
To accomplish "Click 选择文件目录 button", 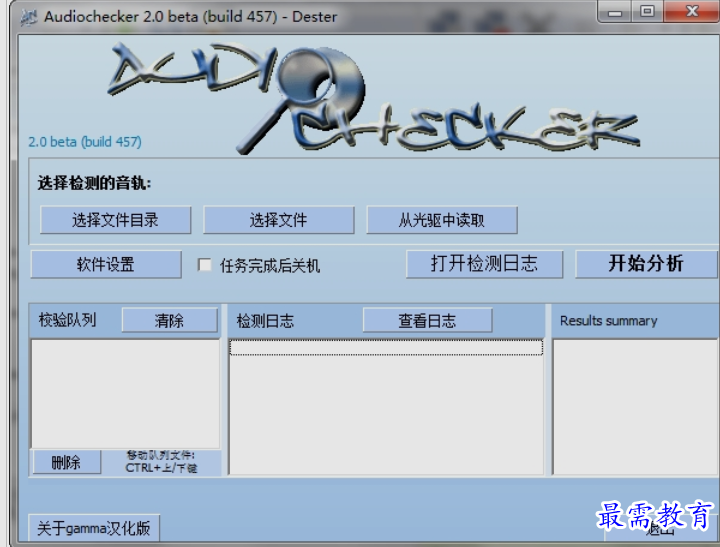I will (115, 220).
